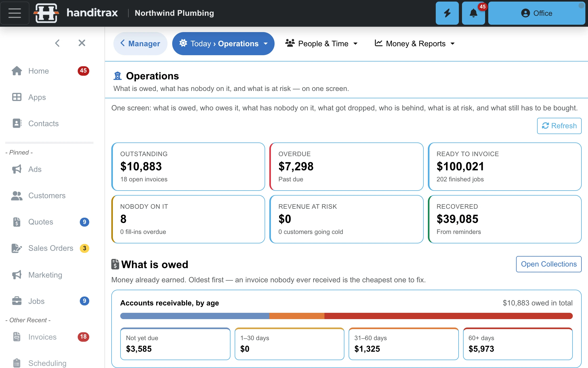
Task: Click the Northwind Plumbing company name
Action: [x=174, y=13]
